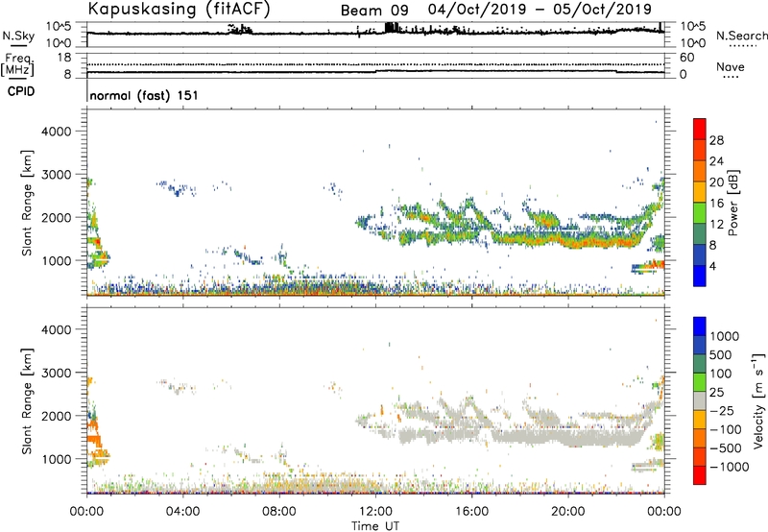Click the 16:00 time tick label

click(471, 512)
